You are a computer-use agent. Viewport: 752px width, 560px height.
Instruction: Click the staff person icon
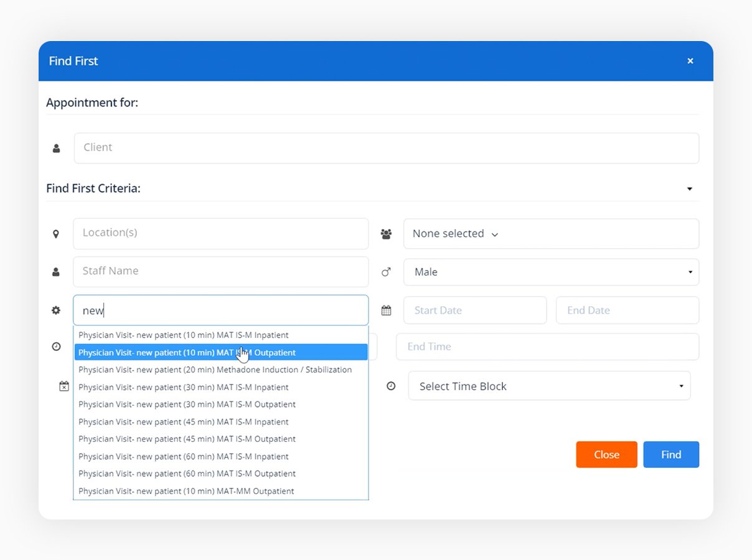(56, 272)
